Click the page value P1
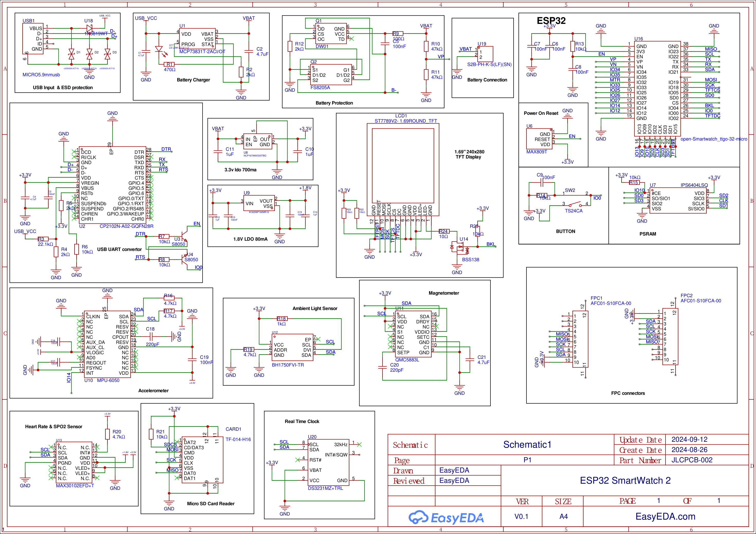Viewport: 756px width, 534px height. point(527,460)
